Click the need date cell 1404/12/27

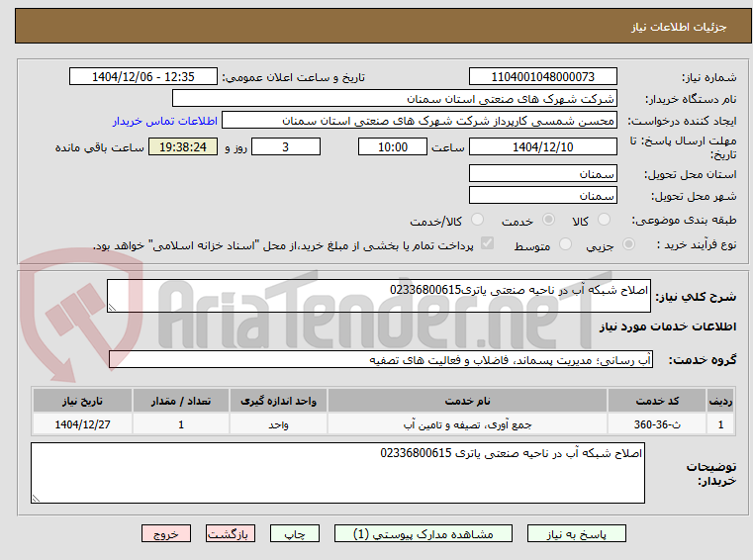pos(82,424)
